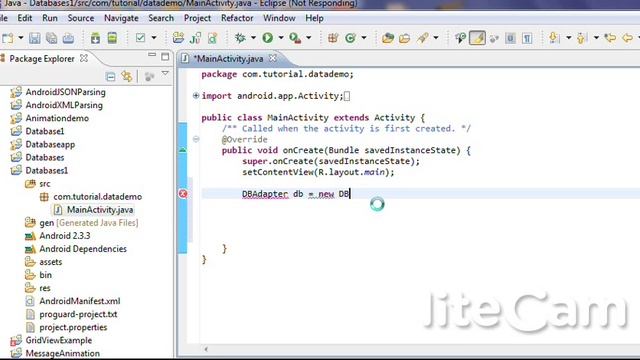Select the Animationdemo project
640x360 pixels.
(x=57, y=118)
